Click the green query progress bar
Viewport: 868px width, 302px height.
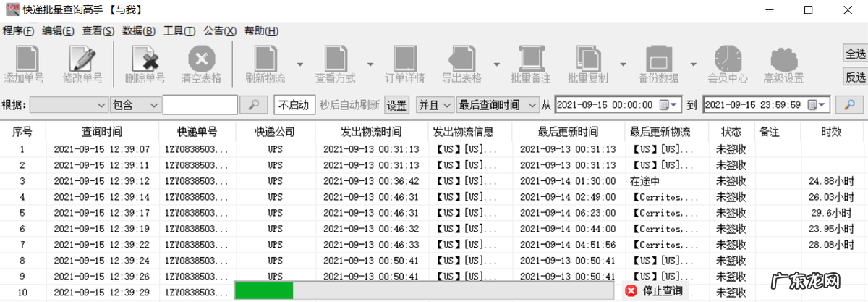pos(264,291)
